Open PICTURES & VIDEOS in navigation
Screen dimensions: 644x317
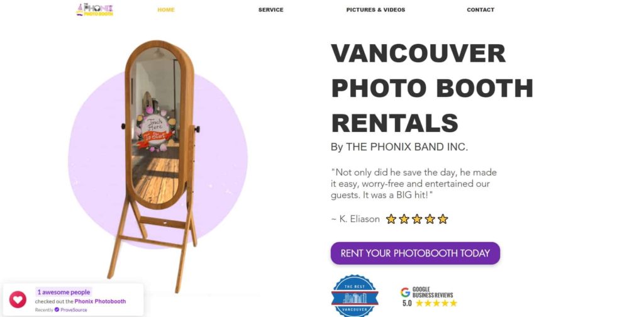375,10
